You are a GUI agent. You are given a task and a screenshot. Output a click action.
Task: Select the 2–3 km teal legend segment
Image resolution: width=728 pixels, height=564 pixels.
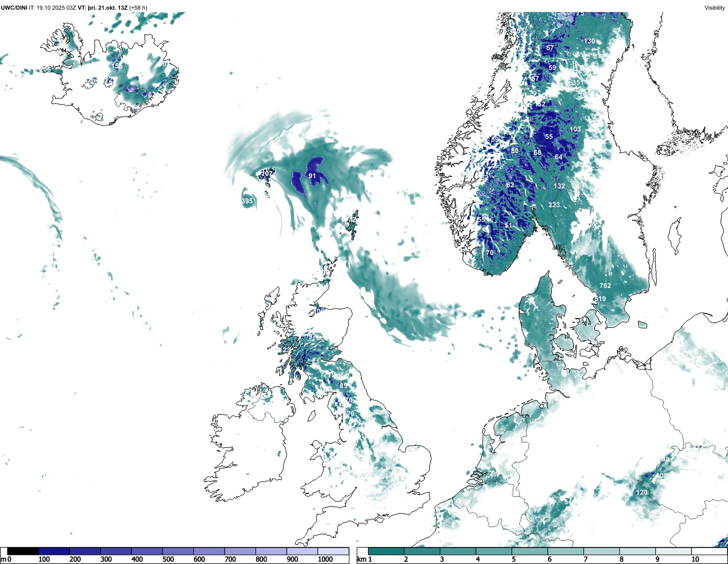pos(422,551)
